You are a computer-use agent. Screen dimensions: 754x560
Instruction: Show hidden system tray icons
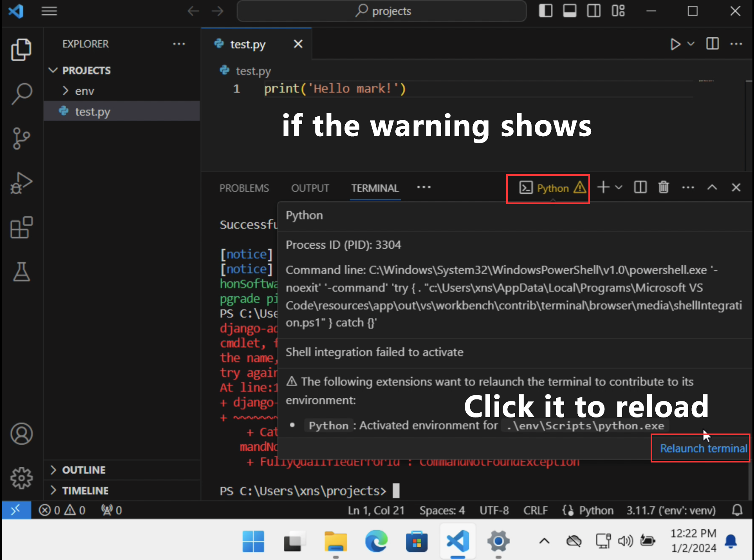click(x=544, y=541)
